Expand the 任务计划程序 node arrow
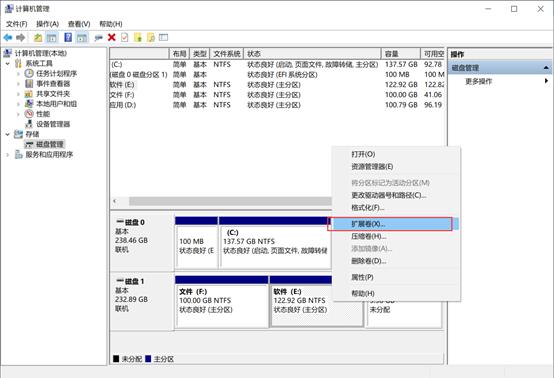 (x=18, y=74)
